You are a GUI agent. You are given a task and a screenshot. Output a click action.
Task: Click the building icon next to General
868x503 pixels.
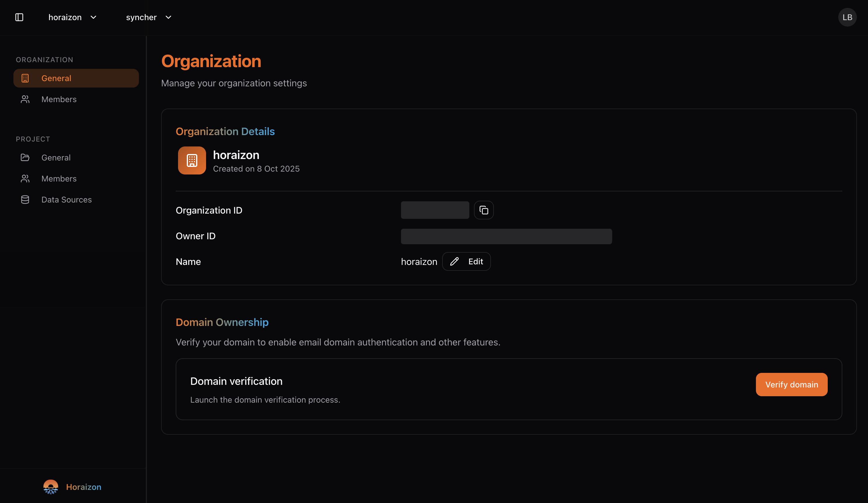[25, 78]
